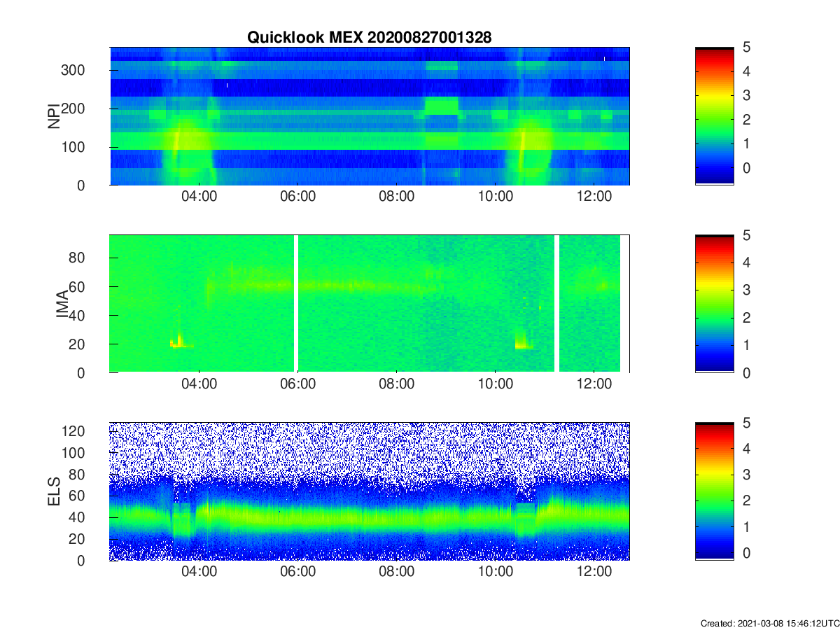Click 08:00 tick under the NPI plot

point(397,197)
